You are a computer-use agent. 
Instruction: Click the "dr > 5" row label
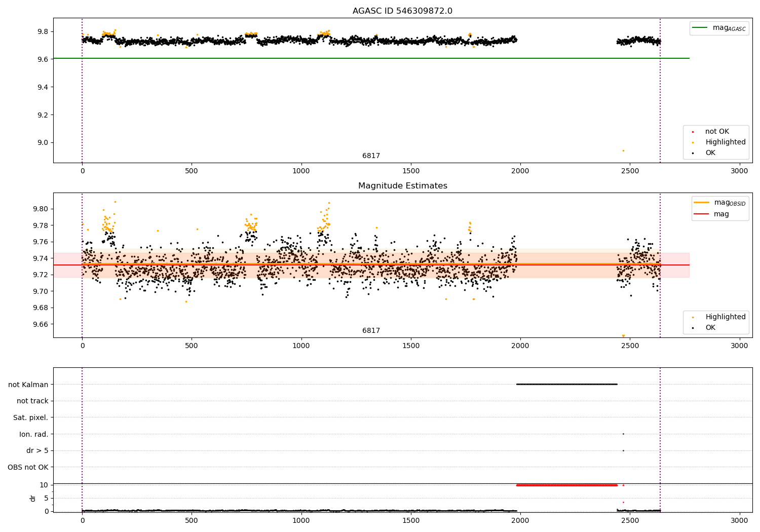pyautogui.click(x=37, y=450)
